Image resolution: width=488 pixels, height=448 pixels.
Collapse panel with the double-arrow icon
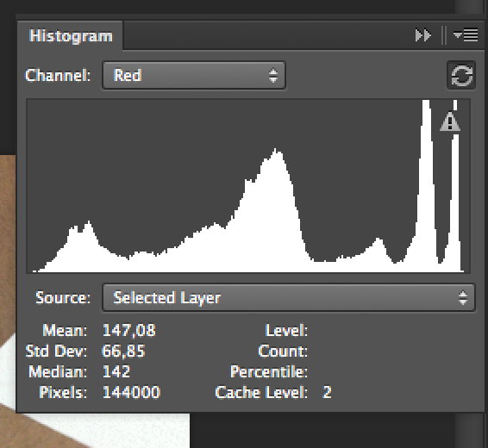[423, 35]
